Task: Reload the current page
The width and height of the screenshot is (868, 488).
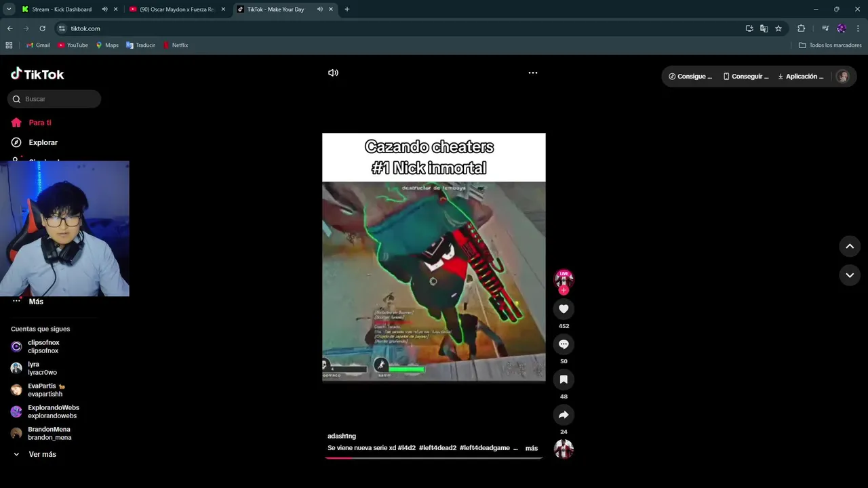Action: [42, 28]
